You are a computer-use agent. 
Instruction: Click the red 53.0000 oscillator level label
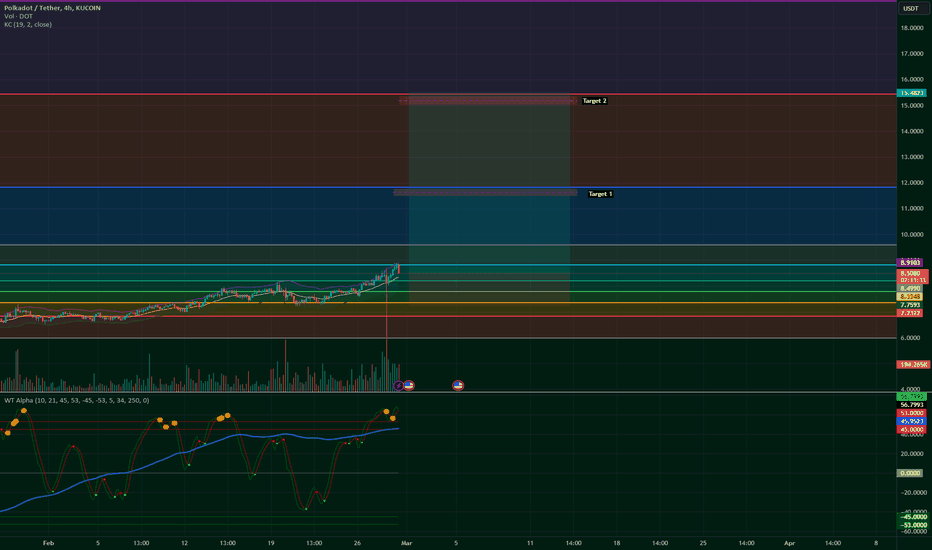pyautogui.click(x=912, y=413)
